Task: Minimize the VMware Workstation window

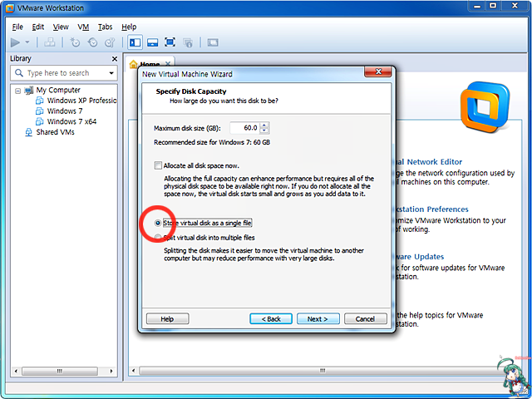Action: [x=477, y=6]
